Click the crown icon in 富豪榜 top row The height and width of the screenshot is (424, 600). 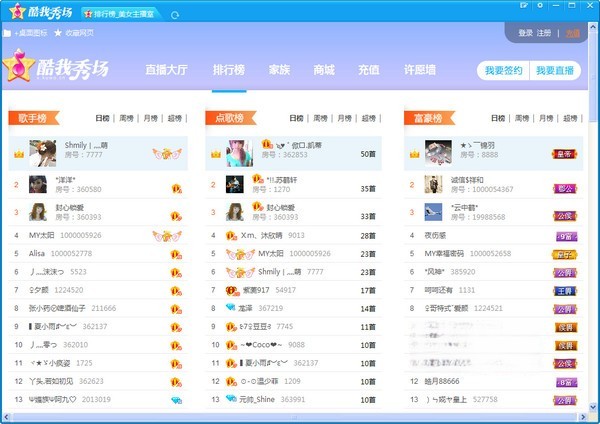coord(415,154)
